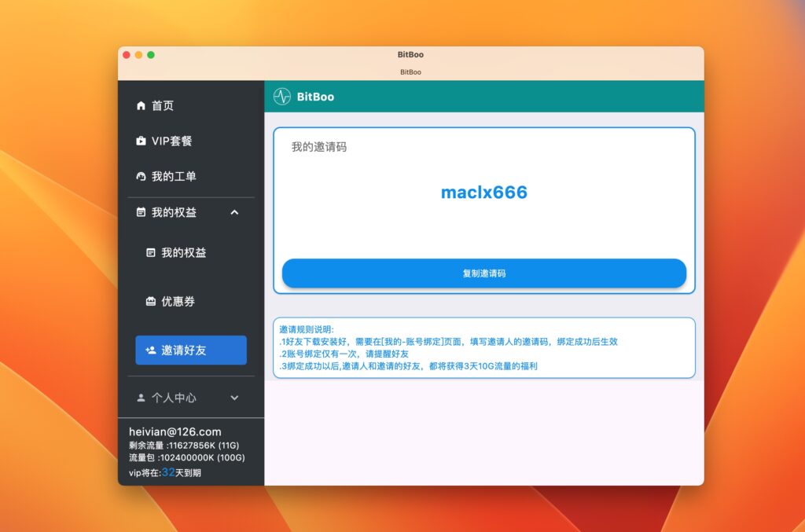Click the invitation code maclx666
Image resolution: width=805 pixels, height=532 pixels.
(x=484, y=193)
